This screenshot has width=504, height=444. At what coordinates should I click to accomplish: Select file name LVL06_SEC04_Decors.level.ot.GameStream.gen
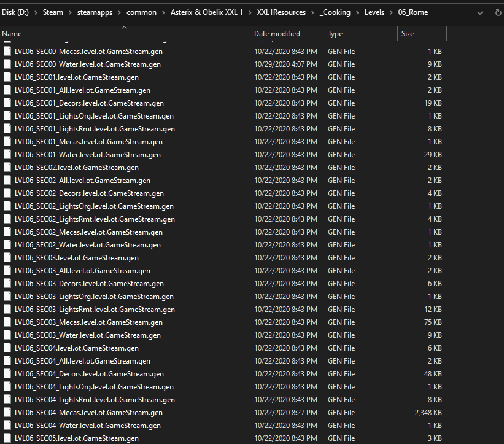point(90,374)
